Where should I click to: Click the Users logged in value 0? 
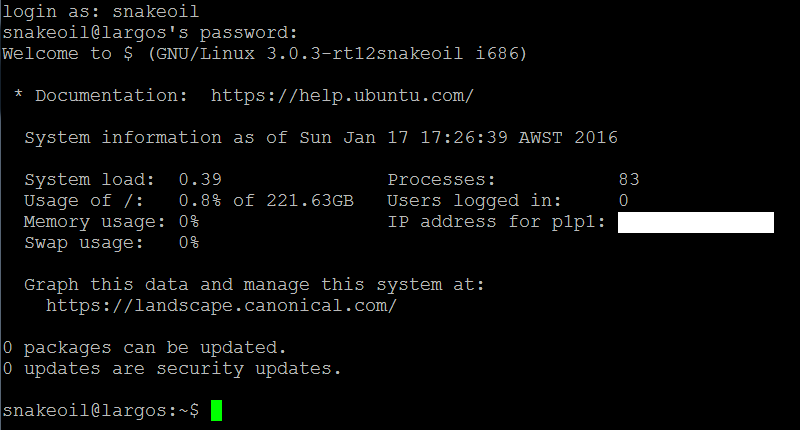623,200
